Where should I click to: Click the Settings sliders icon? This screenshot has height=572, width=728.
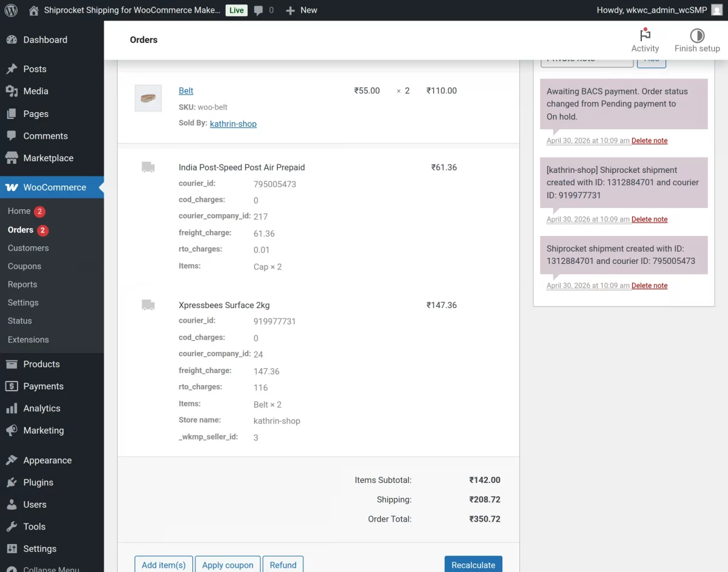coord(12,549)
